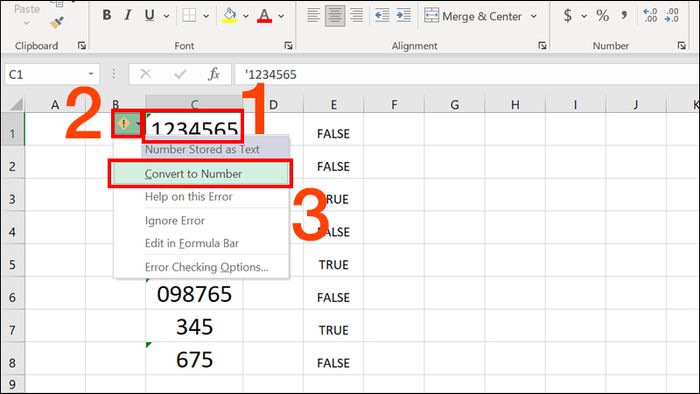Click Merge & Center button
The image size is (700, 394).
point(473,16)
